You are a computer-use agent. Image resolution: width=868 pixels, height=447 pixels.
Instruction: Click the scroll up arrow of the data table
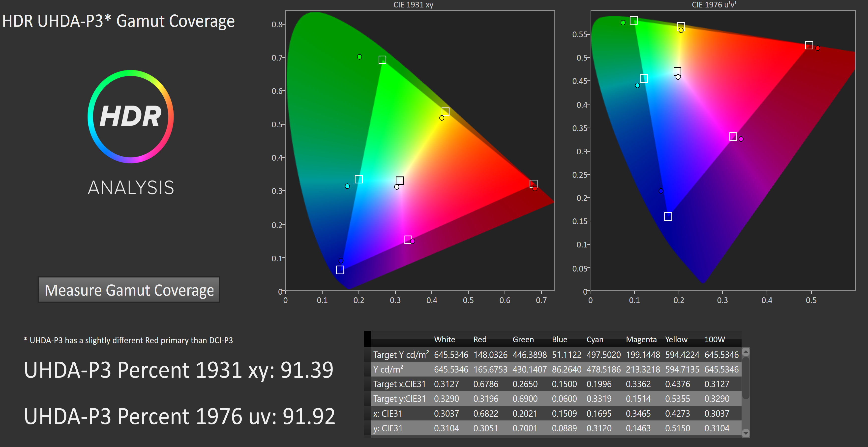click(x=746, y=352)
